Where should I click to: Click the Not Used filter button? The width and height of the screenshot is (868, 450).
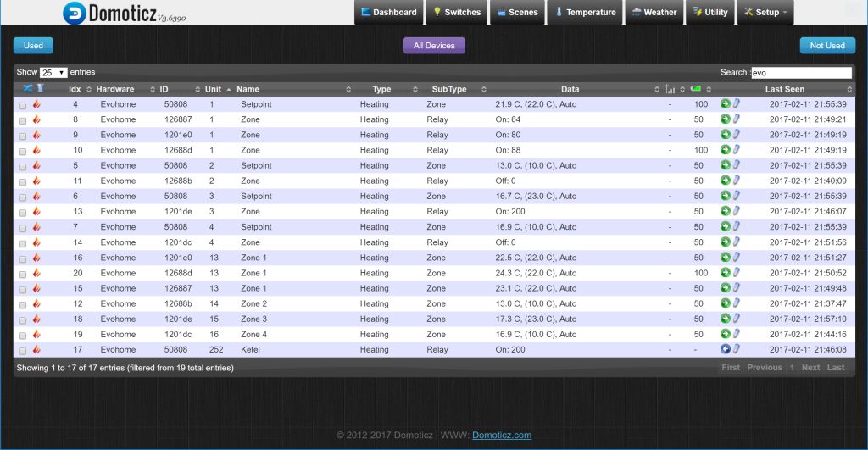(827, 46)
